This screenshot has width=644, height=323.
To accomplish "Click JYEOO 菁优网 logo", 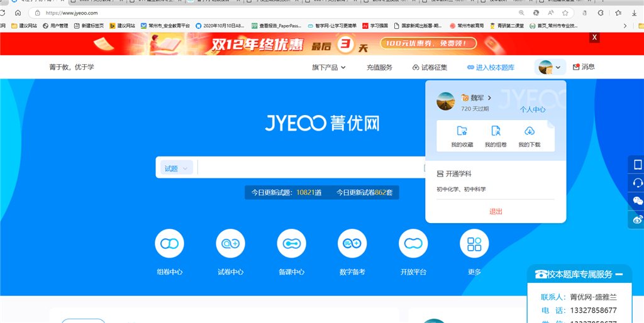I will tap(322, 123).
